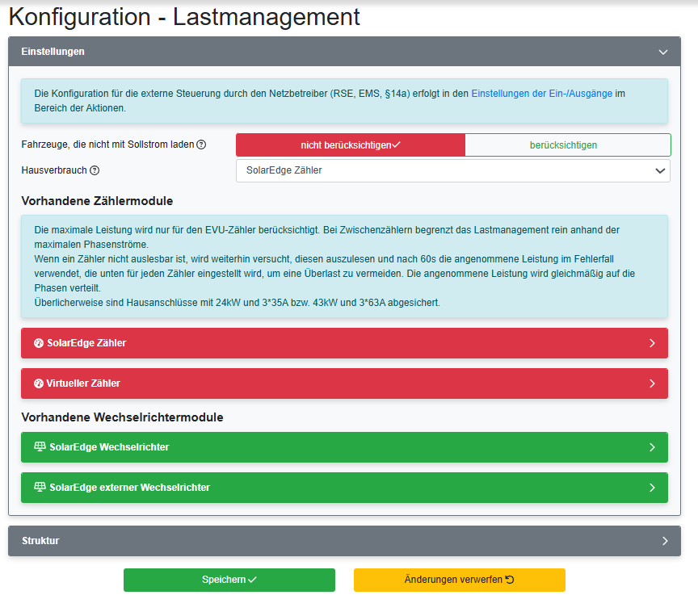Expand the Struktur section
The width and height of the screenshot is (698, 616).
665,541
